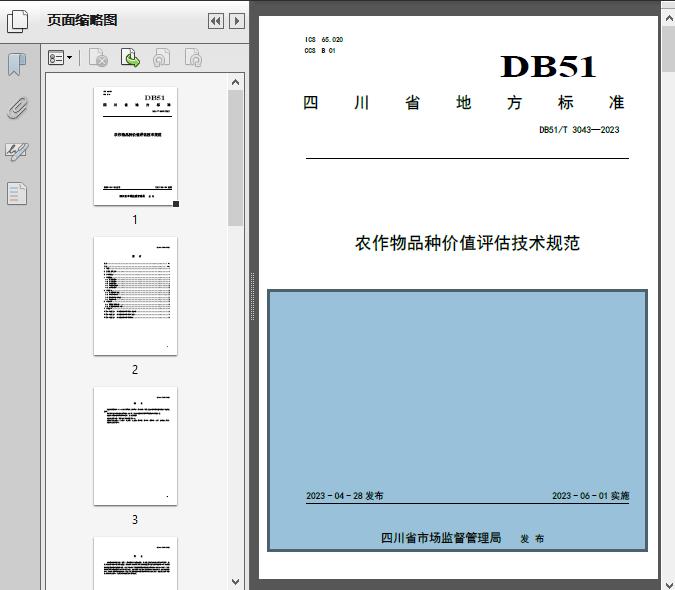675x590 pixels.
Task: Select page 2 thumbnail
Action: (x=135, y=296)
